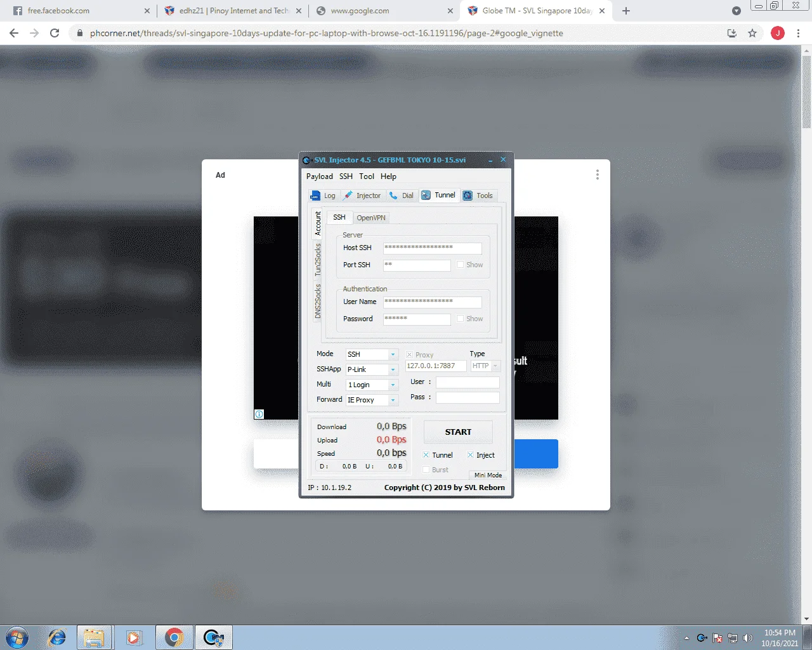Image resolution: width=812 pixels, height=650 pixels.
Task: Open a new Chrome tab
Action: pos(626,11)
